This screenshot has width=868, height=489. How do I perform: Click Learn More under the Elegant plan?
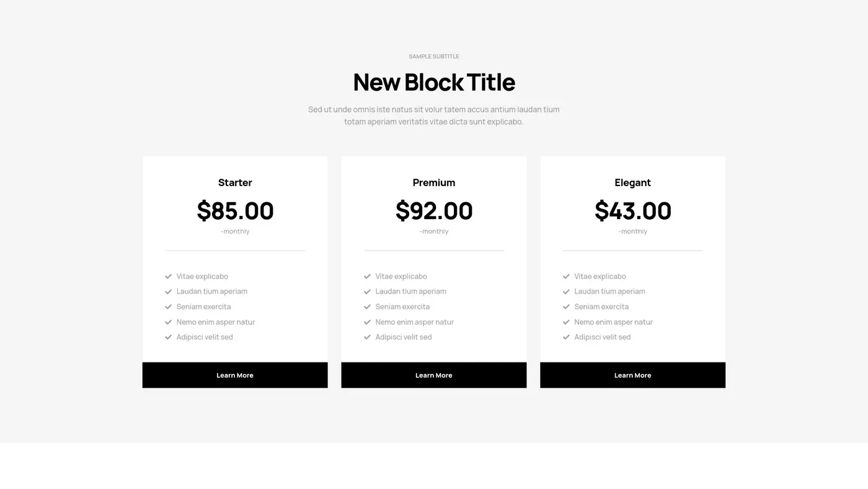coord(632,375)
